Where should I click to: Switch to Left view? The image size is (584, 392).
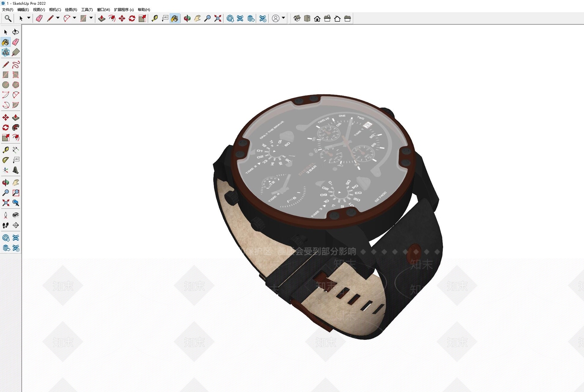[347, 19]
